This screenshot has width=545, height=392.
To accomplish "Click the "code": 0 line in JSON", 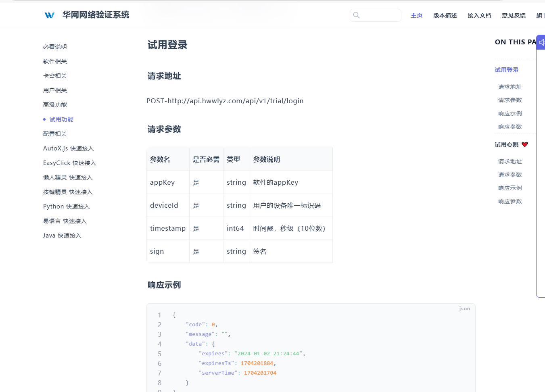I will point(202,325).
